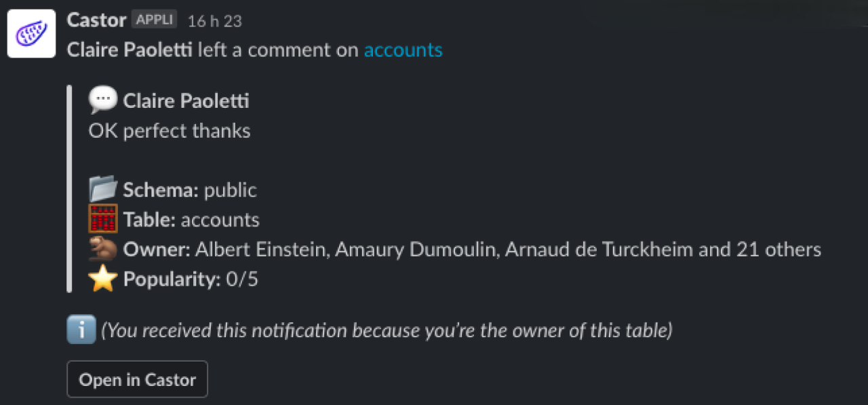Click the folder icon beside Schema
Viewport: 868px width, 405px height.
point(103,189)
